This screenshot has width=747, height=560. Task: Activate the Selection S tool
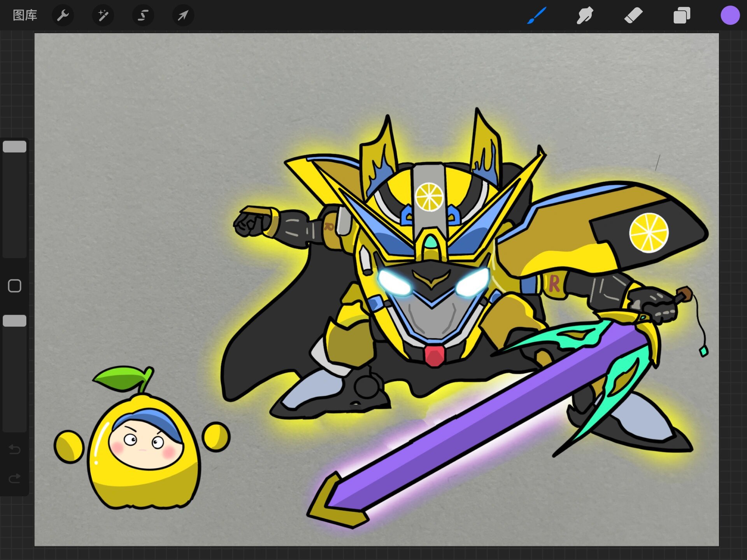[x=143, y=16]
